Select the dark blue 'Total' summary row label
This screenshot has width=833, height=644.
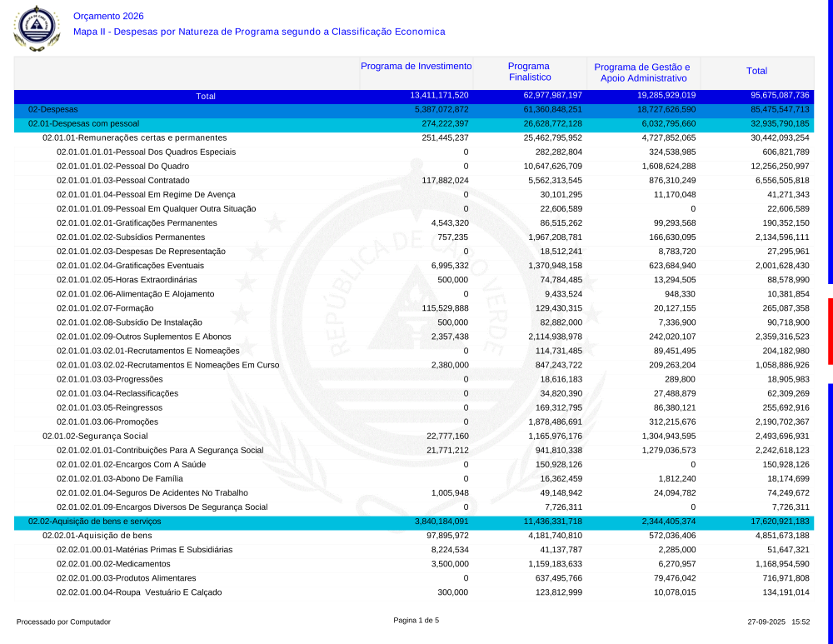pos(205,96)
